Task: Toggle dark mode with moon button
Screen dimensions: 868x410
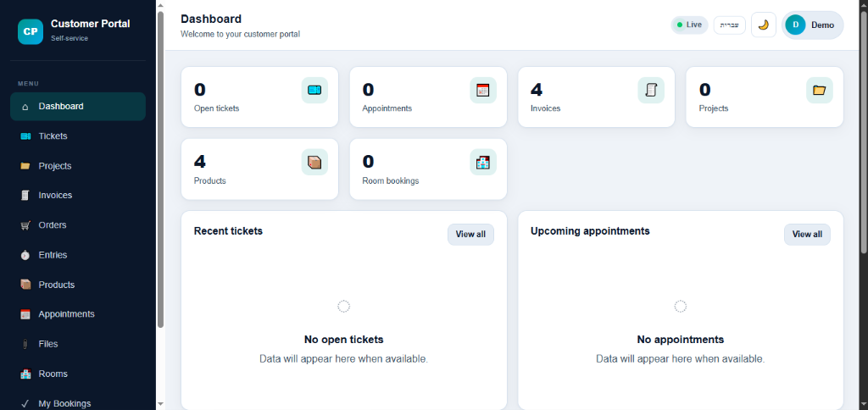Action: click(764, 25)
